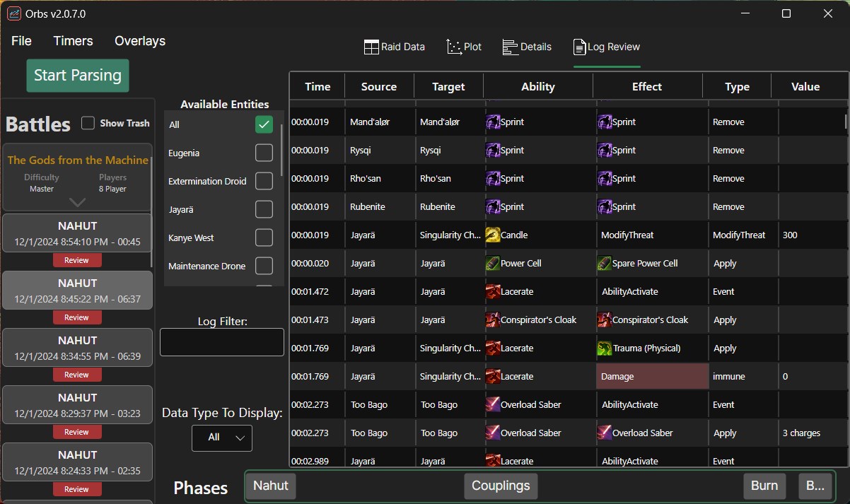The height and width of the screenshot is (504, 850).
Task: Click Lacerate icon at time 00:02.989
Action: [x=493, y=461]
